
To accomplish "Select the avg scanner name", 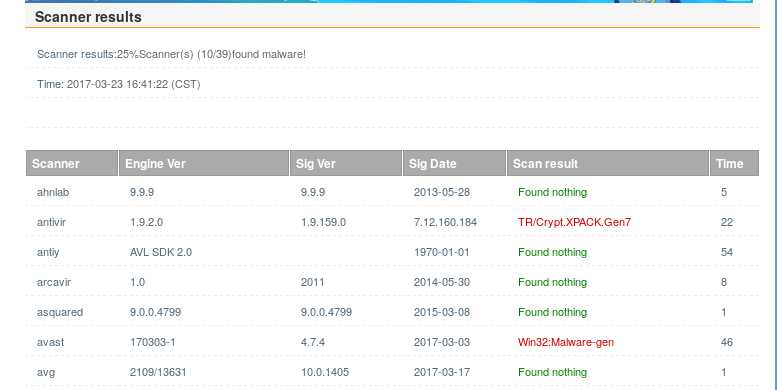I will coord(46,372).
